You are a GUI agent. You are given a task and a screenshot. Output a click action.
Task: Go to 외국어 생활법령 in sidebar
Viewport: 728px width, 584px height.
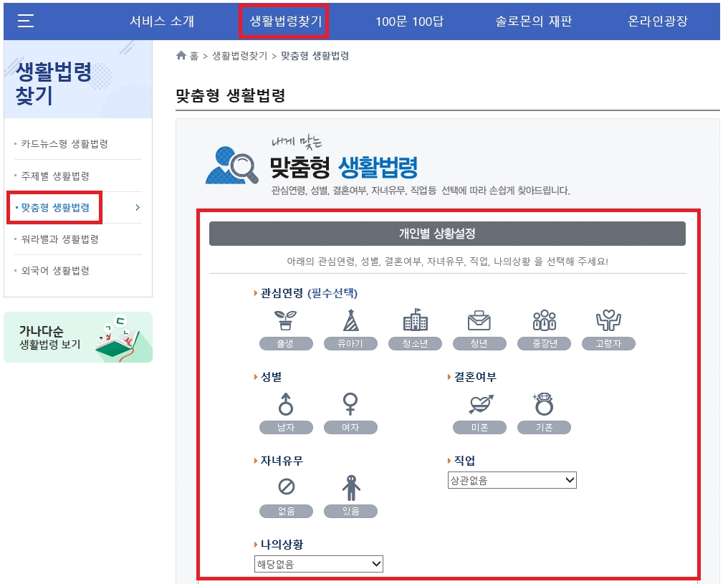click(x=55, y=271)
